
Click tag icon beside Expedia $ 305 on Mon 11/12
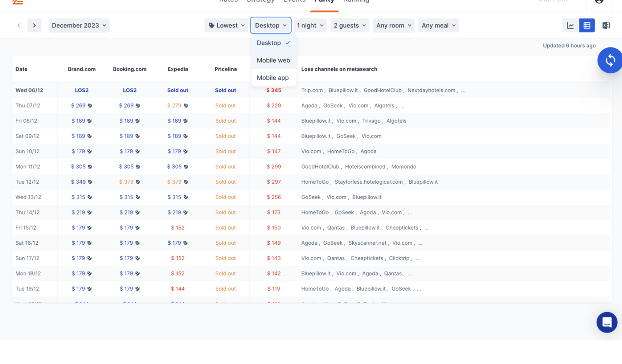(x=186, y=167)
